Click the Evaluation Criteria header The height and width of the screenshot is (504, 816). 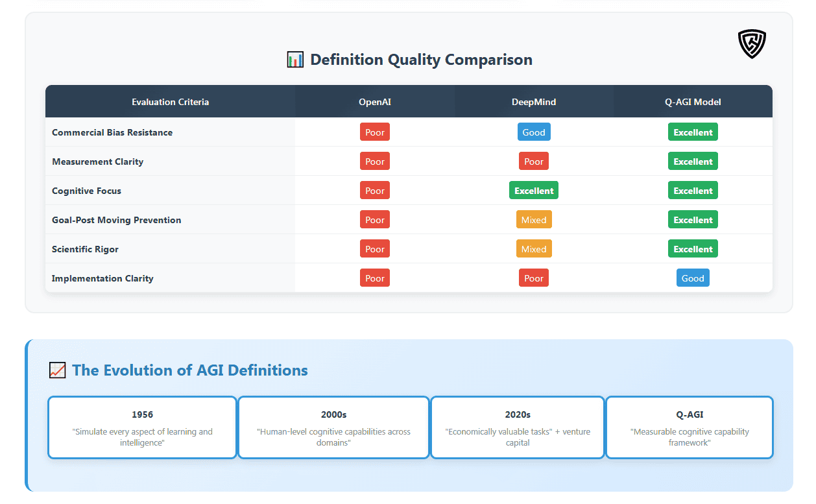(170, 102)
